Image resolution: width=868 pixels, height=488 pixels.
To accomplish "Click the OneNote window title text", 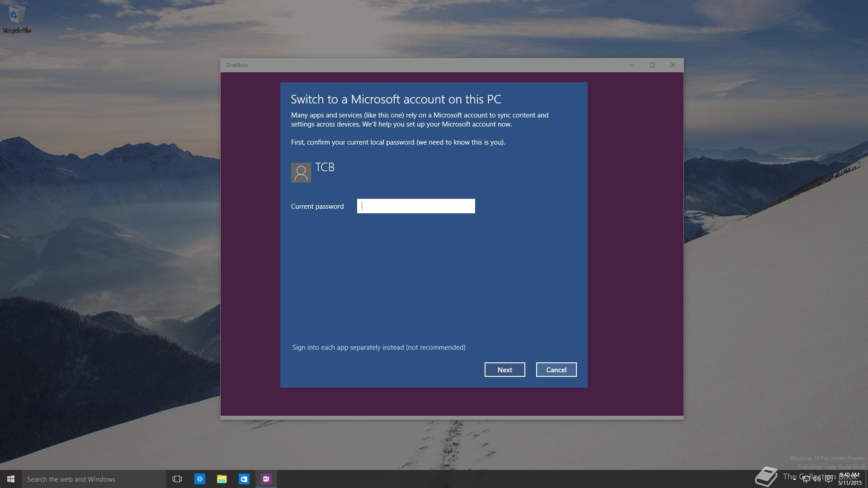I will click(x=237, y=65).
